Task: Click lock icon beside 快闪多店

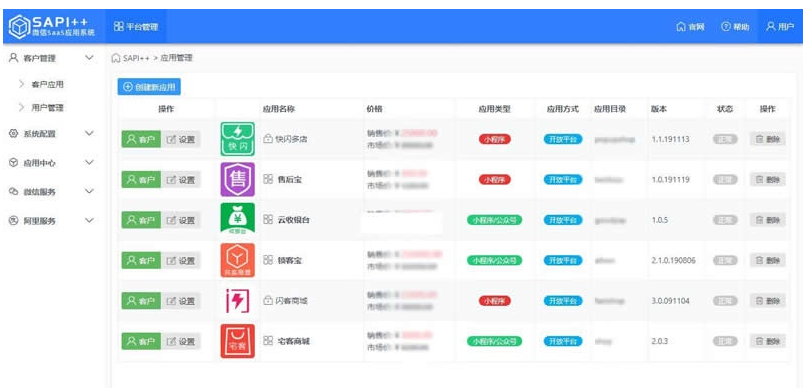Action: (x=268, y=139)
